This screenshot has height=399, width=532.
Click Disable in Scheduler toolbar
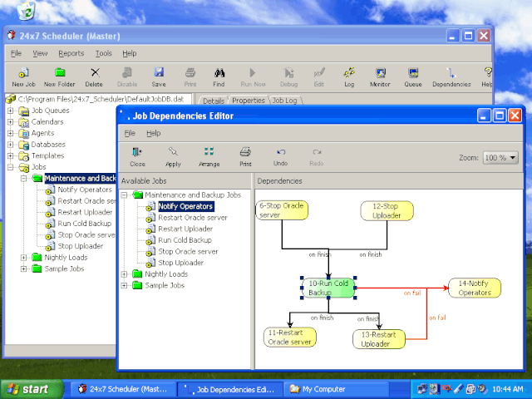click(127, 77)
